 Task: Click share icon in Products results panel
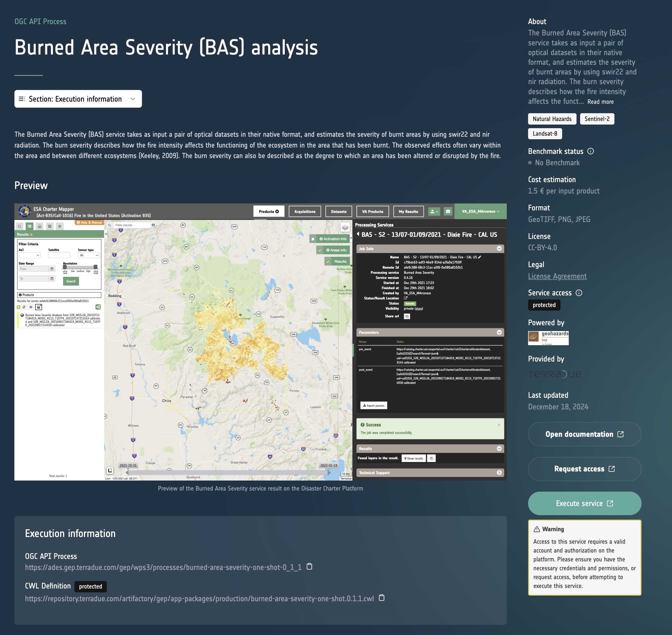click(98, 307)
